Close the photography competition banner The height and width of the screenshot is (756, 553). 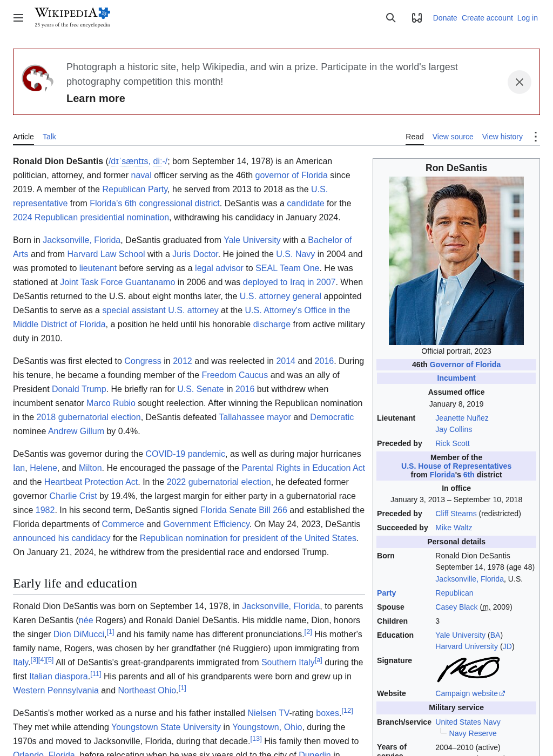520,82
